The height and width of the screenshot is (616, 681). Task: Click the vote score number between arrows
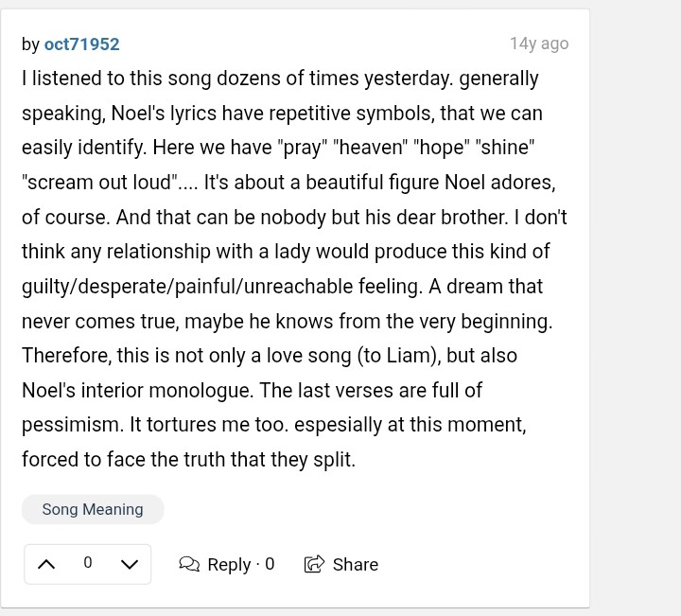click(x=88, y=563)
